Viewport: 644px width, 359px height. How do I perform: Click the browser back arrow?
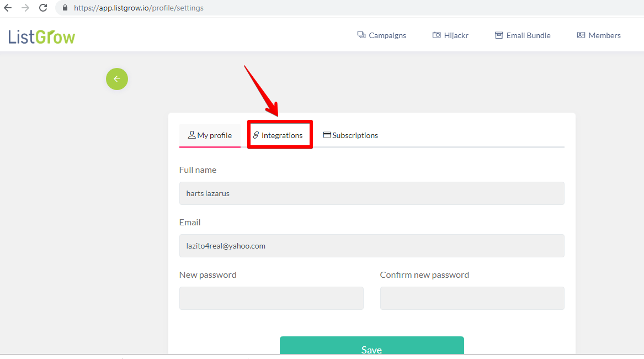[x=8, y=8]
